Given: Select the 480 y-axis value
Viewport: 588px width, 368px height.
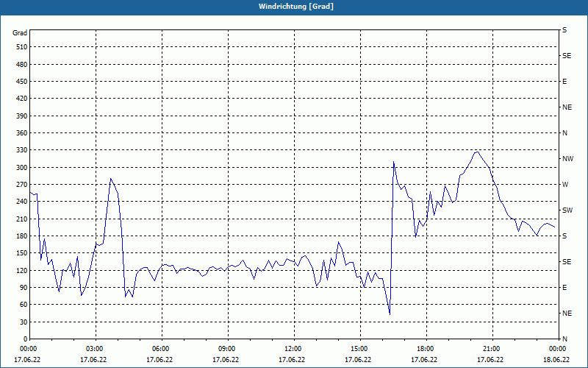Looking at the screenshot, I should click(x=22, y=65).
